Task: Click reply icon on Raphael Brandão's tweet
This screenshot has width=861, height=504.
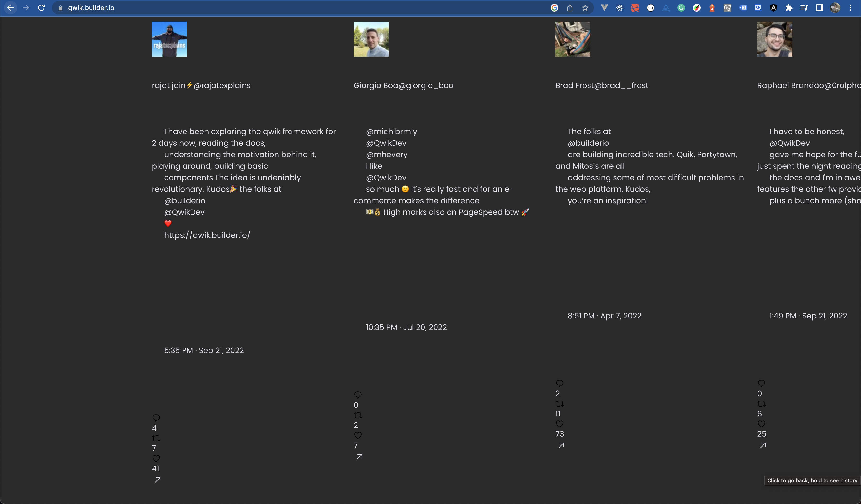Action: [x=761, y=383]
